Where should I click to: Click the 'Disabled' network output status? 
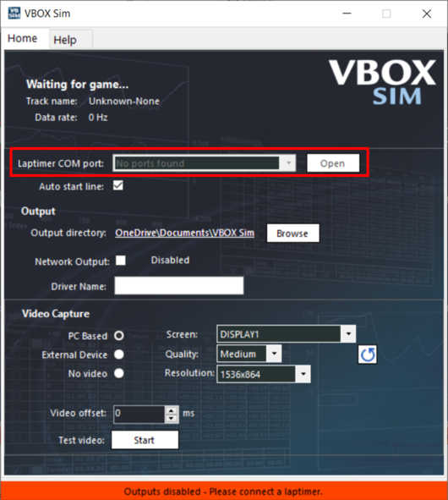coord(170,261)
